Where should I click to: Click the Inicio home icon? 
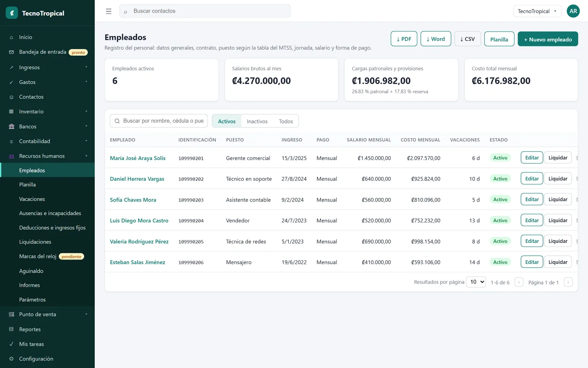11,37
